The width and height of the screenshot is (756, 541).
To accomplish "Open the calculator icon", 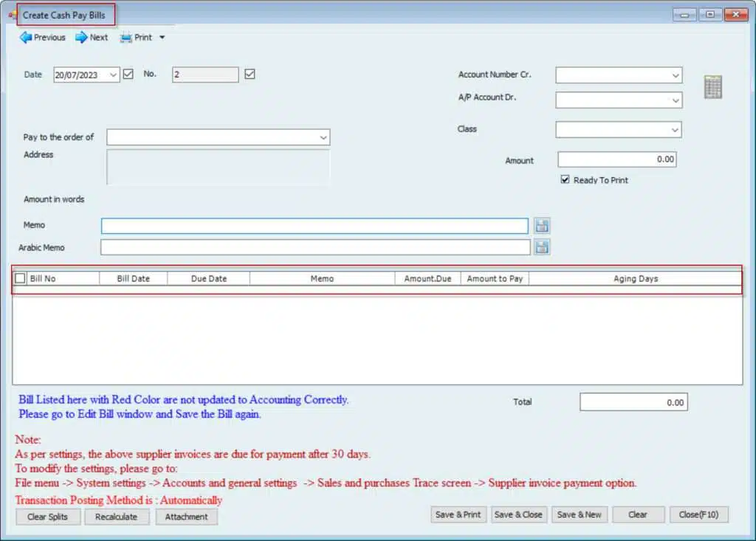I will pos(712,87).
